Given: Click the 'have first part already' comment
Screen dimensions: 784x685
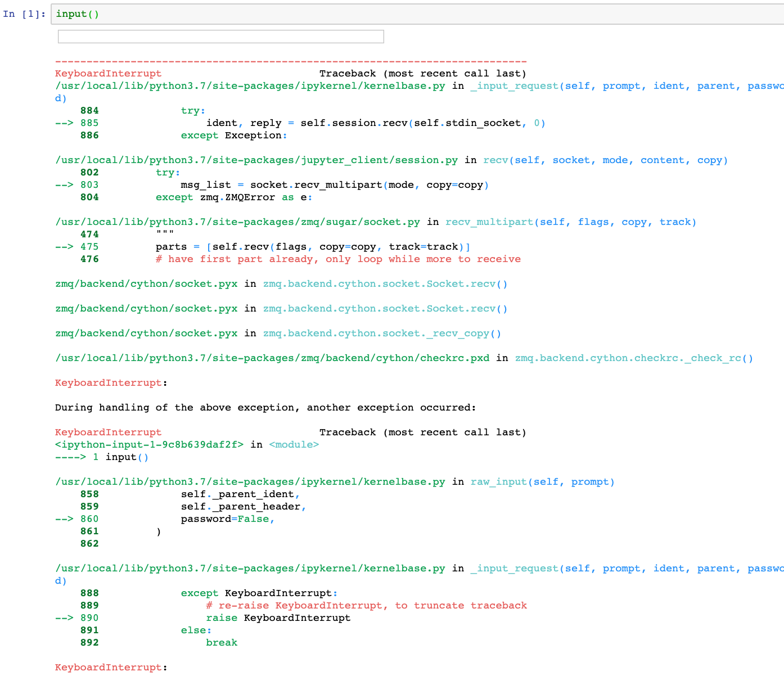Looking at the screenshot, I should pyautogui.click(x=338, y=259).
